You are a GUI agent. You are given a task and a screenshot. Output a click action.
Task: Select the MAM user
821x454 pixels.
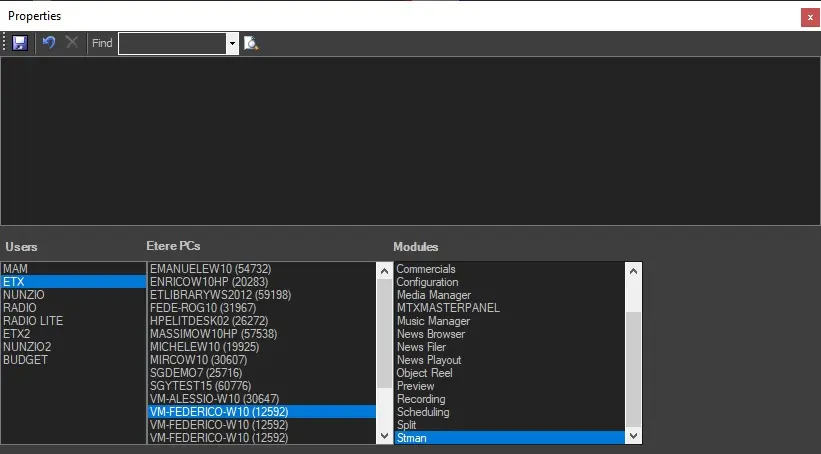(x=16, y=269)
